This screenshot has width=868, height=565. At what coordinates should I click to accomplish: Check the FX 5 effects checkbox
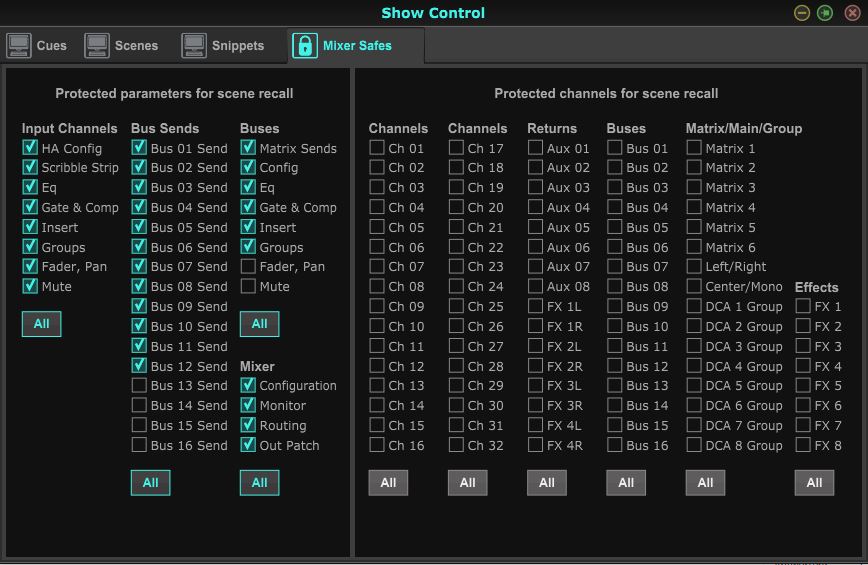point(803,385)
